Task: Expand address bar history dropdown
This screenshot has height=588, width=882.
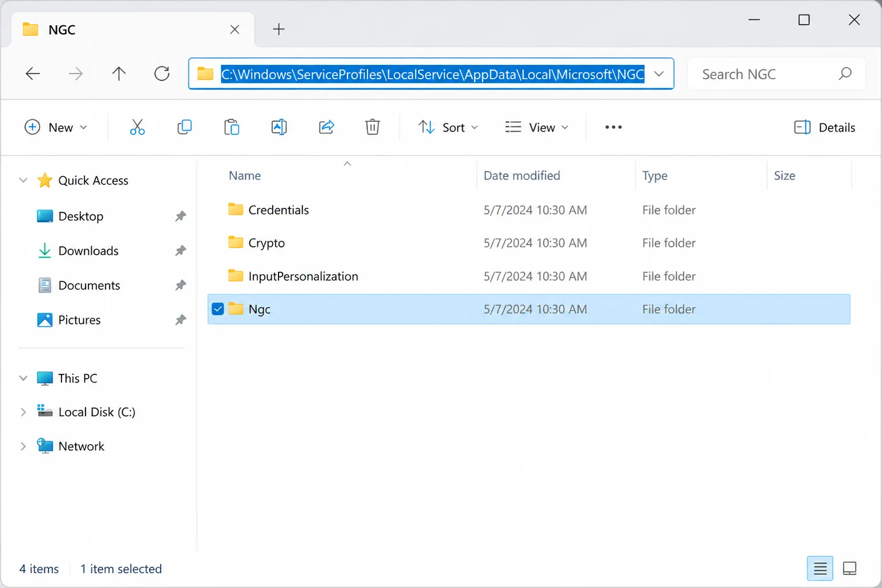Action: [x=659, y=73]
